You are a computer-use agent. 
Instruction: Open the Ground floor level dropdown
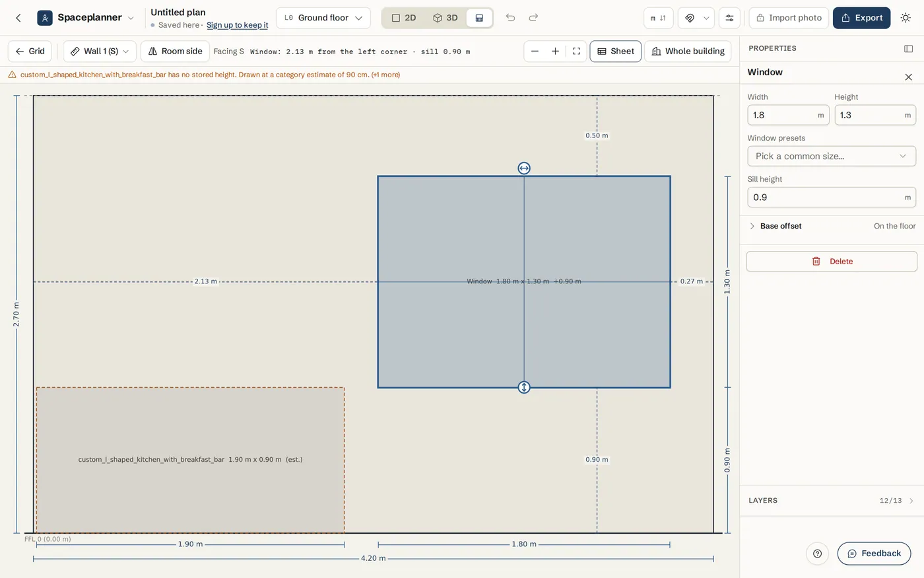[323, 18]
